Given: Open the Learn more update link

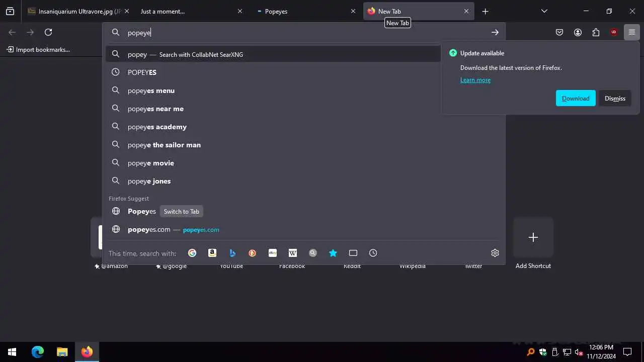Looking at the screenshot, I should pyautogui.click(x=475, y=80).
